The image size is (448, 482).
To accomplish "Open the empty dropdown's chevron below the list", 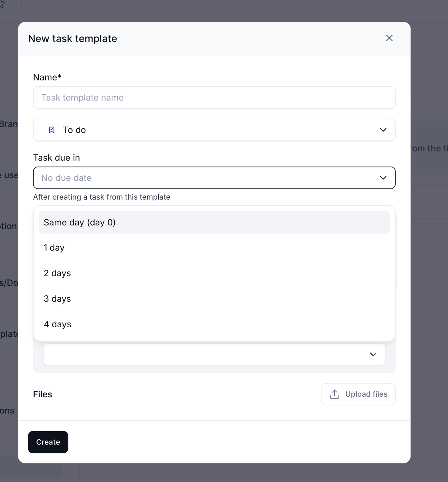I will pyautogui.click(x=373, y=354).
